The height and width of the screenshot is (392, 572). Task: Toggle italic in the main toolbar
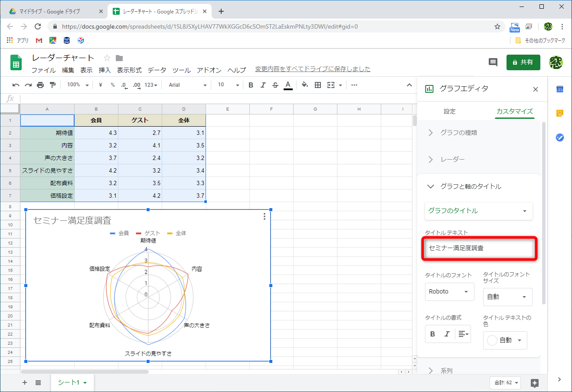263,85
